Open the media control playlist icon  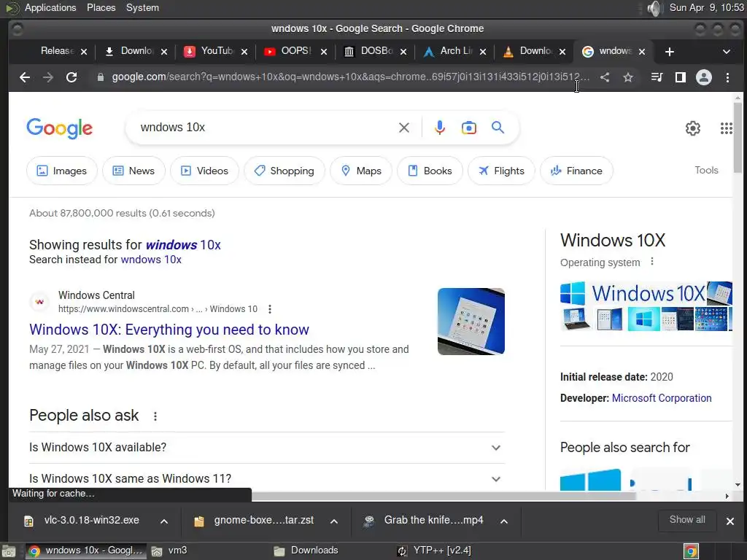pyautogui.click(x=657, y=77)
